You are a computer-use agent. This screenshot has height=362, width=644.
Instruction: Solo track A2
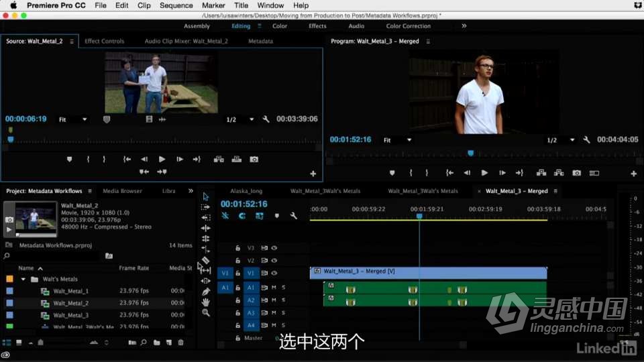click(283, 300)
